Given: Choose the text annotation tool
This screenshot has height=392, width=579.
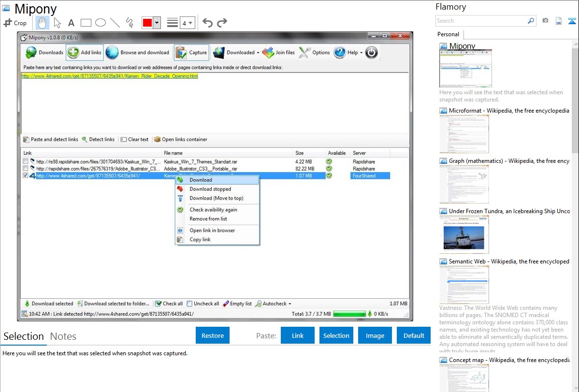Looking at the screenshot, I should pos(71,23).
